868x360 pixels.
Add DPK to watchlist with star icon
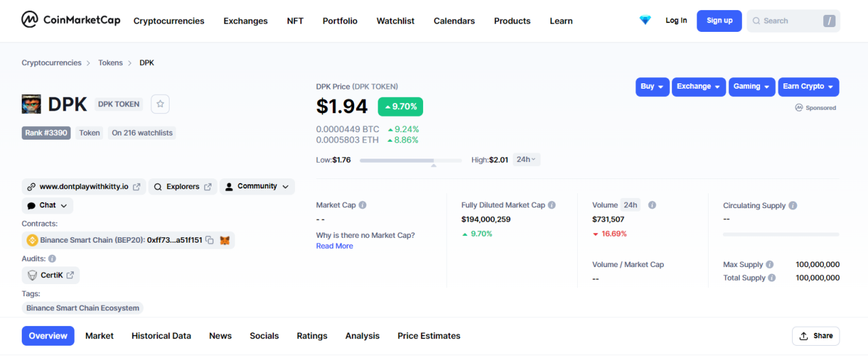click(x=160, y=104)
